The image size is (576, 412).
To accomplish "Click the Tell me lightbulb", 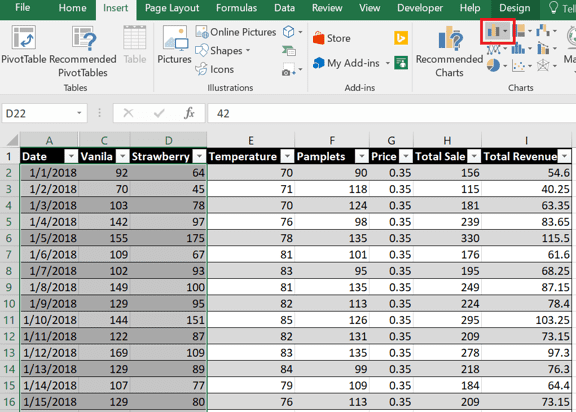I will pyautogui.click(x=553, y=8).
